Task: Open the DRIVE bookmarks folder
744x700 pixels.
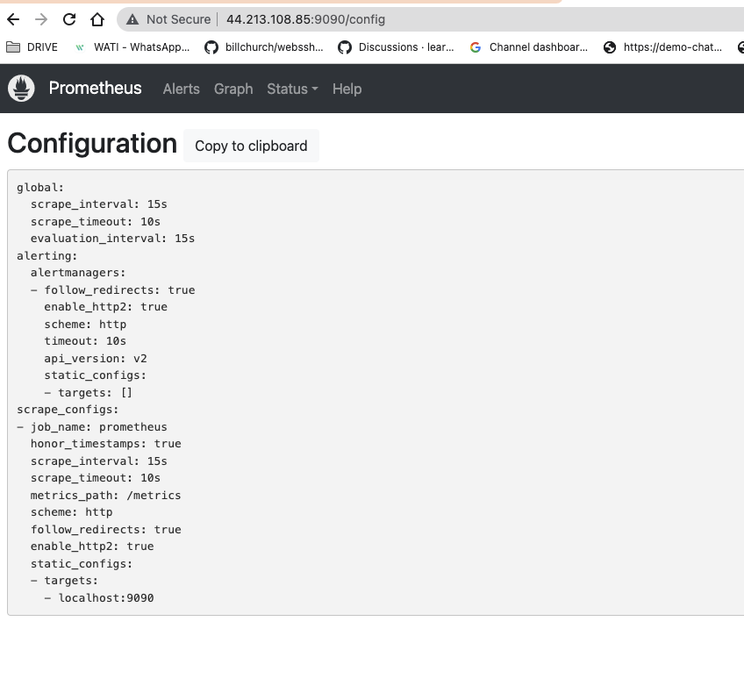Action: click(x=32, y=47)
